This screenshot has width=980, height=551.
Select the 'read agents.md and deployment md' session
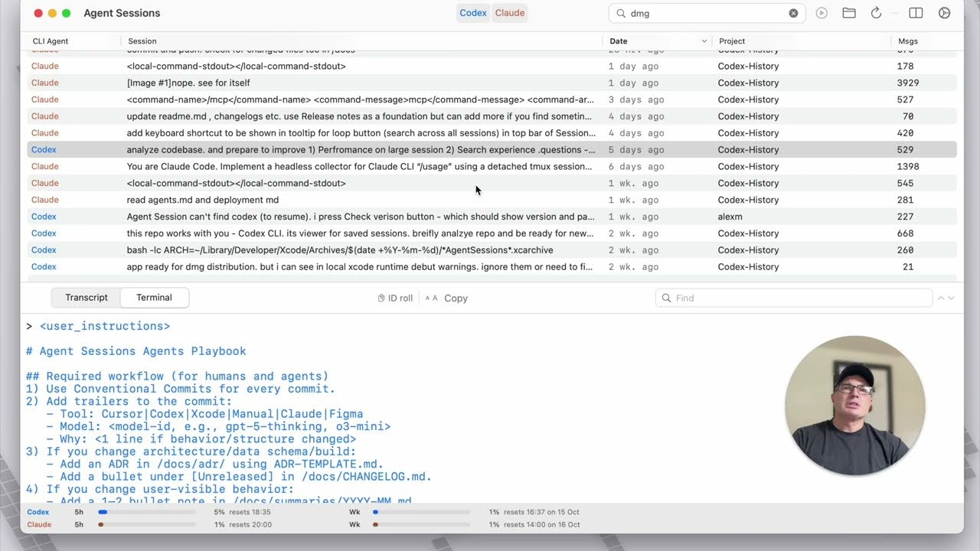[492, 200]
